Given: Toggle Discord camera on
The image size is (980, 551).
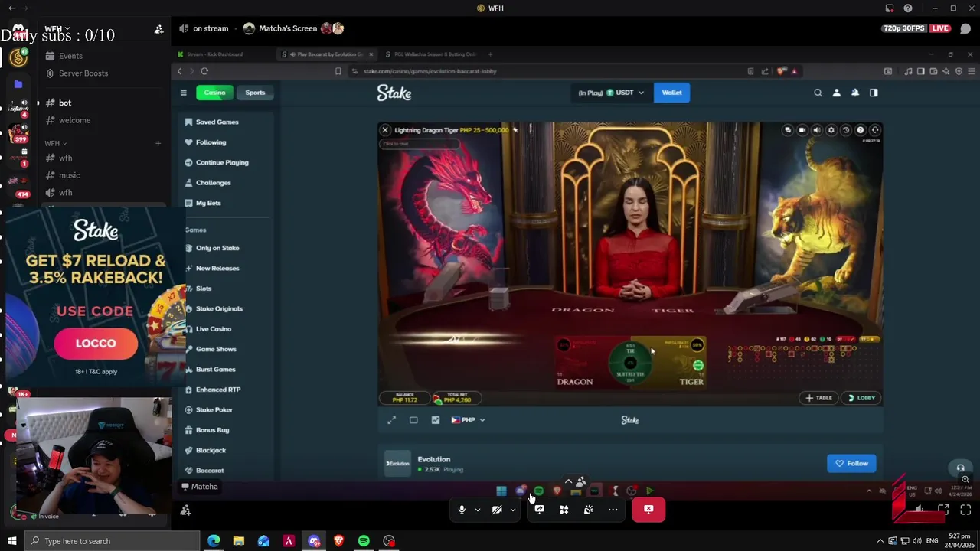Looking at the screenshot, I should 497,510.
